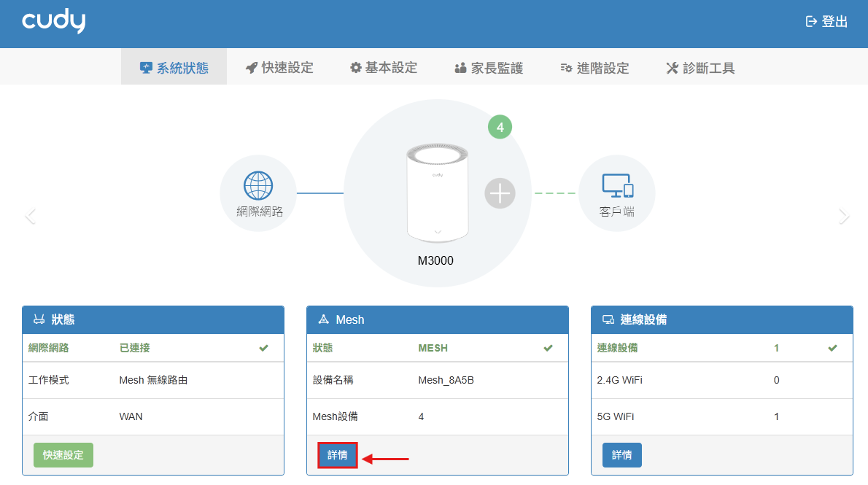This screenshot has height=485, width=868.
Task: Click the Cudy logo
Action: (53, 22)
